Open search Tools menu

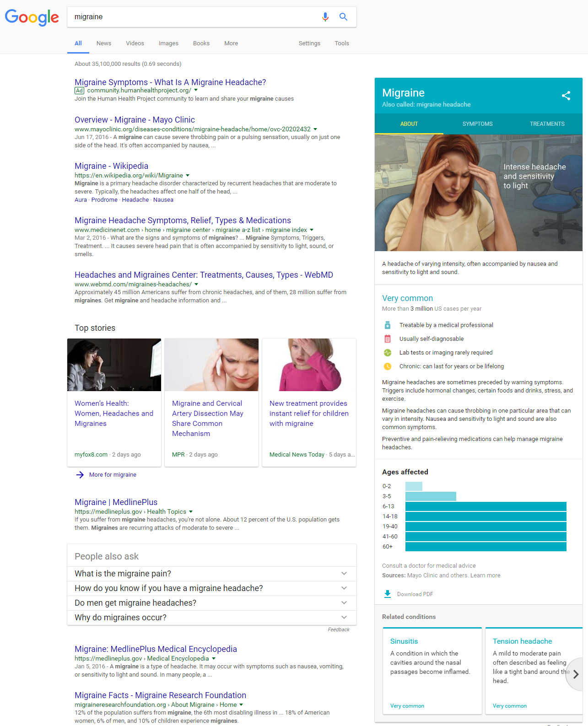tap(342, 43)
